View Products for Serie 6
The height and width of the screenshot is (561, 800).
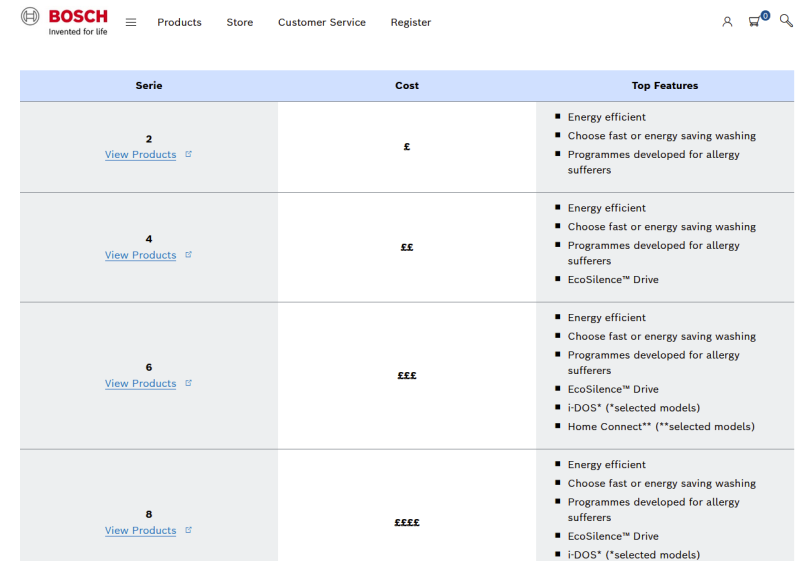[x=140, y=384]
